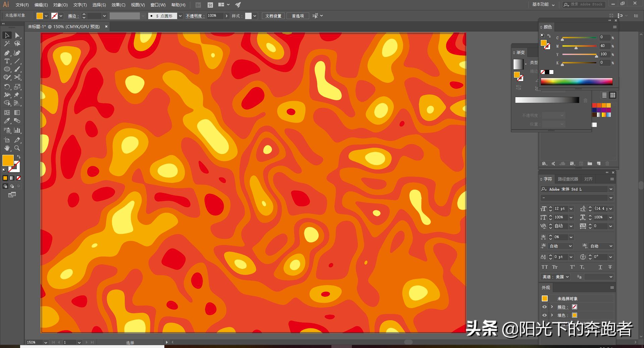Open the 效果(C) menu
Screen dimensions: 644x348
pyautogui.click(x=118, y=5)
